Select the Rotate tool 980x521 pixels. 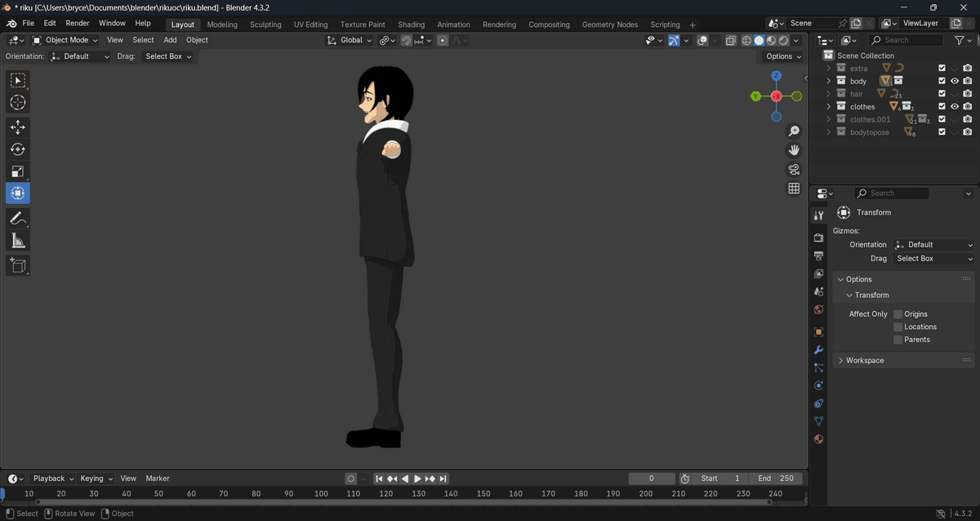[18, 149]
